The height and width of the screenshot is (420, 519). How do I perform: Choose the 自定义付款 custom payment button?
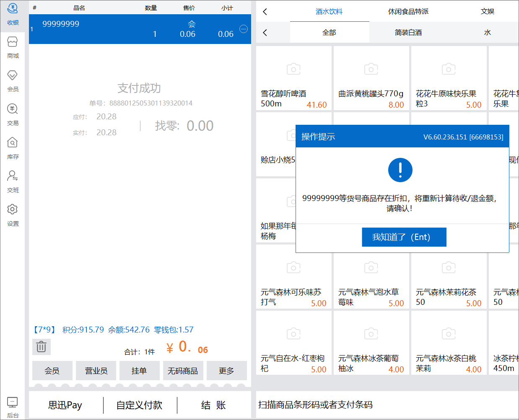140,405
